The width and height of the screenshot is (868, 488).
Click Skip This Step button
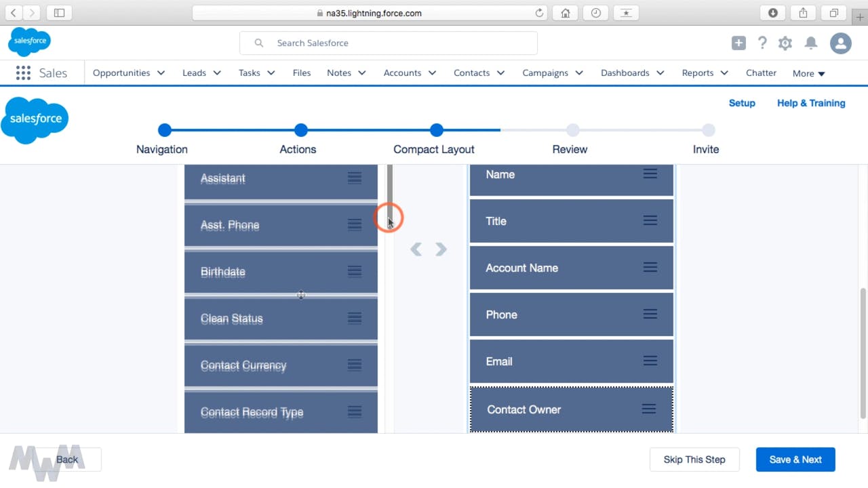[x=694, y=460]
